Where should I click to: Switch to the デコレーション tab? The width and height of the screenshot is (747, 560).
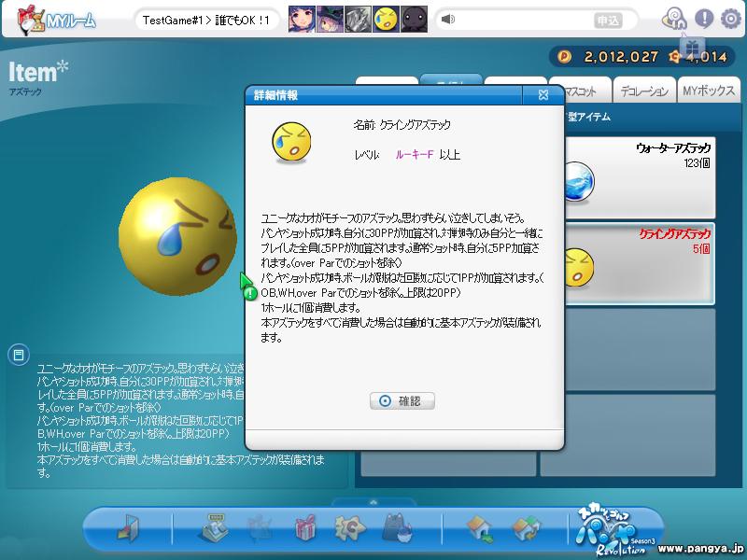pos(644,91)
